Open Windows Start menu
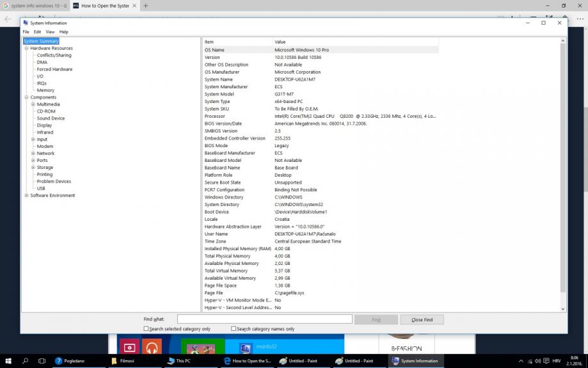Screen dimensions: 588x368 point(8,361)
